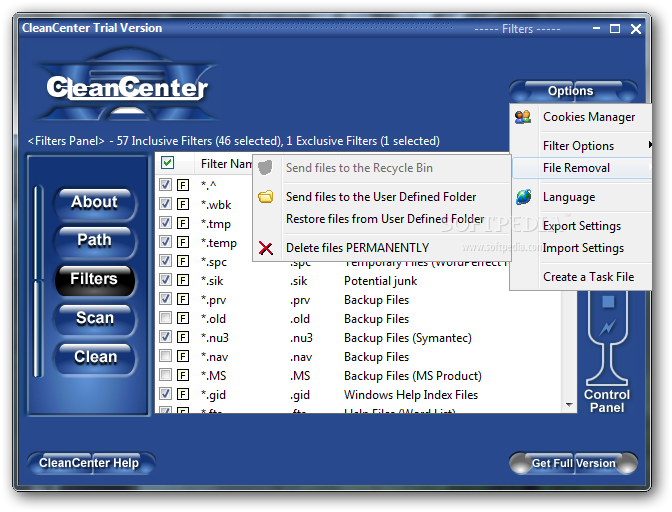This screenshot has height=512, width=672.
Task: Uncheck the *.prv filter checkbox
Action: point(165,299)
